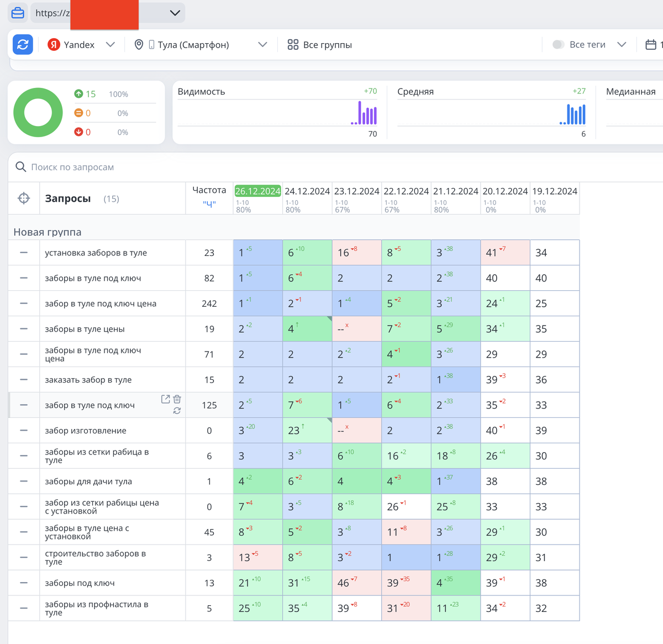The height and width of the screenshot is (644, 663).
Task: Select the 26.12.2024 date column header
Action: click(258, 191)
